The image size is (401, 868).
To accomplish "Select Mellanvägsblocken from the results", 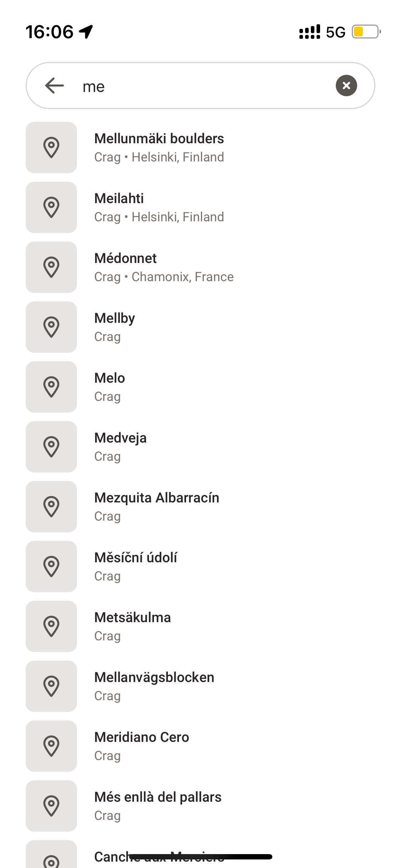I will click(x=154, y=686).
